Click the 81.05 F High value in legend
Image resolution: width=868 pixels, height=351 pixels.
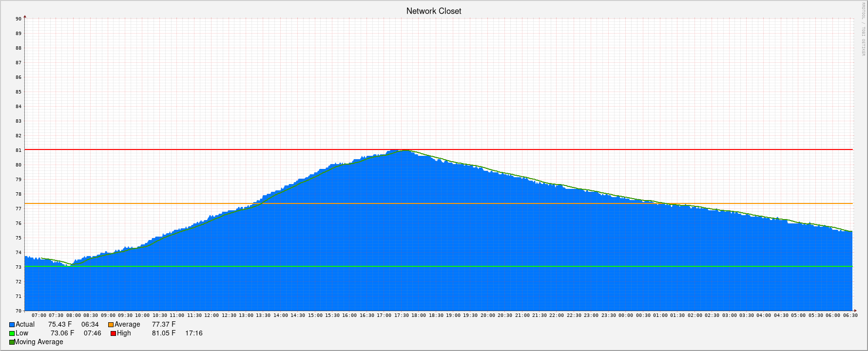pyautogui.click(x=164, y=333)
